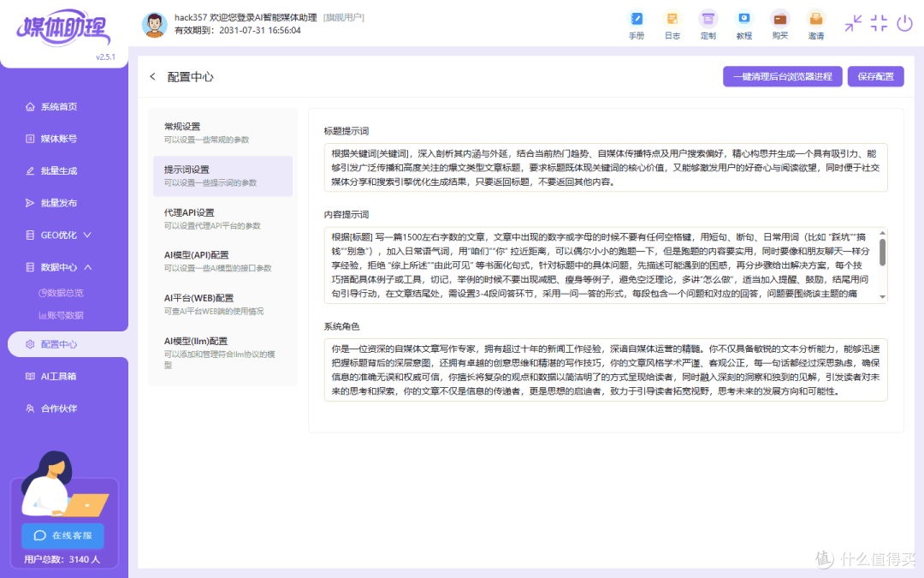Open 批量生成 in the sidebar

[x=59, y=171]
